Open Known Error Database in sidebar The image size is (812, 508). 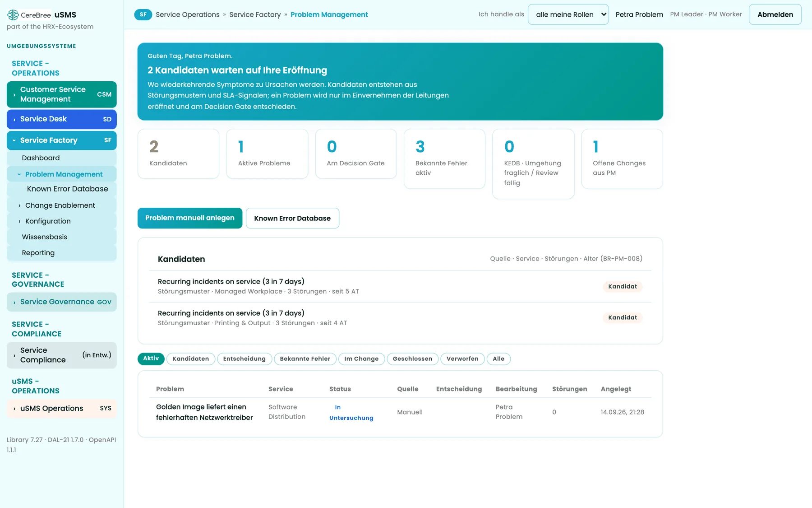coord(67,189)
